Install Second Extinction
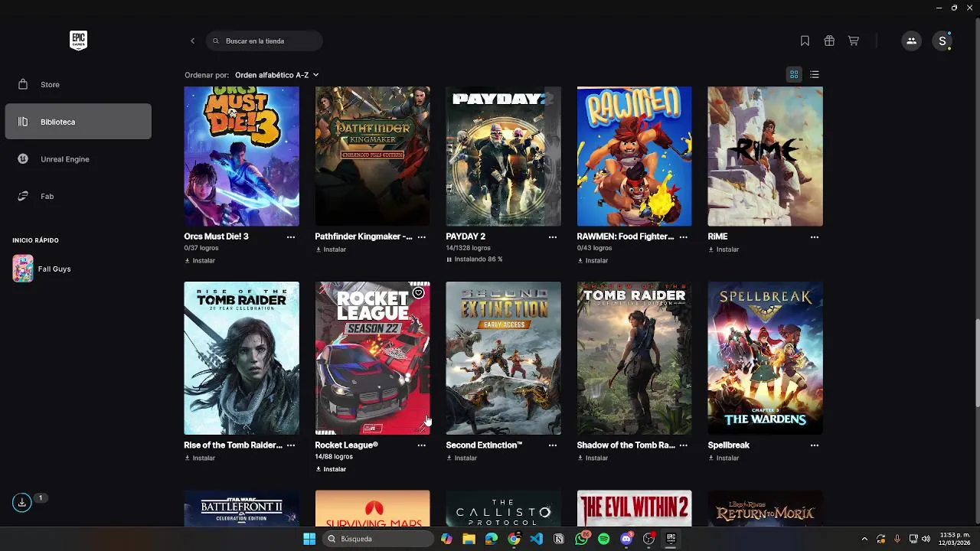This screenshot has width=980, height=551. (462, 458)
